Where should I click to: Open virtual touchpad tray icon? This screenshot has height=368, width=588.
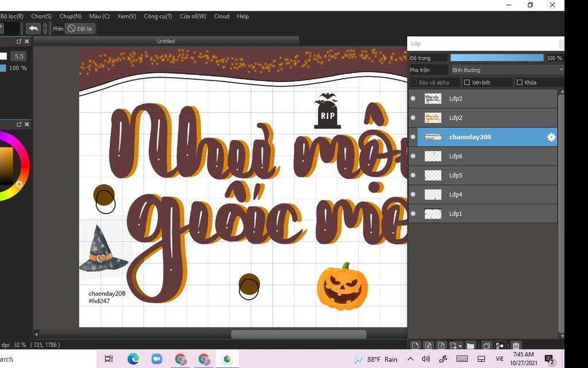pos(481,359)
